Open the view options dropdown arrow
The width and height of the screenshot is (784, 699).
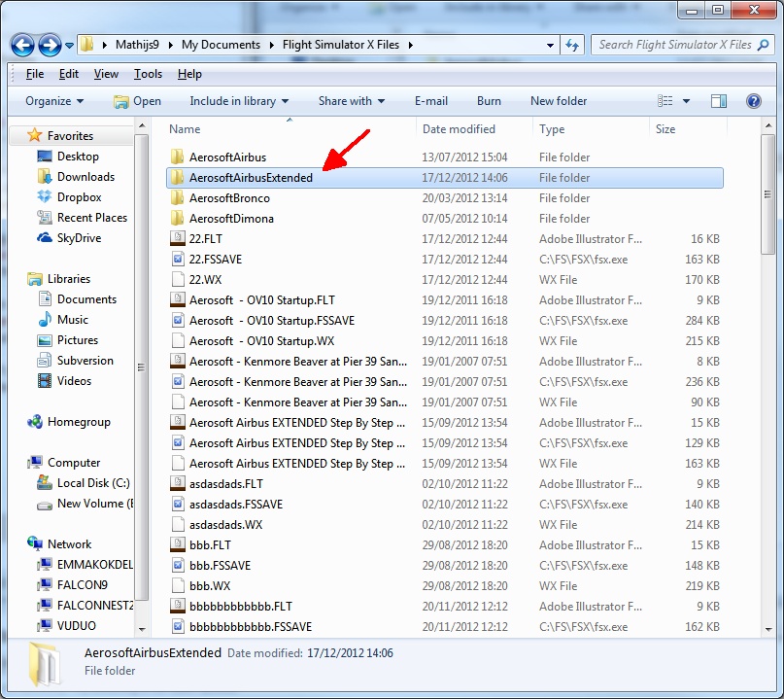[x=686, y=101]
